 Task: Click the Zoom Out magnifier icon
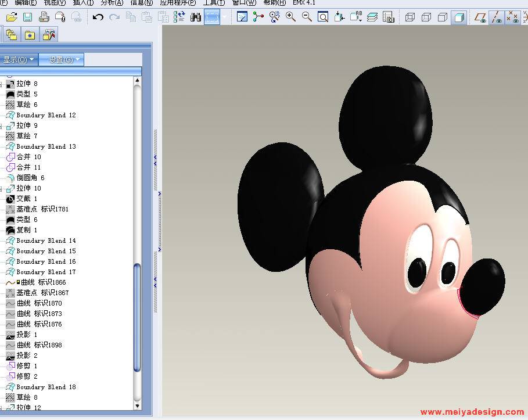coord(307,17)
